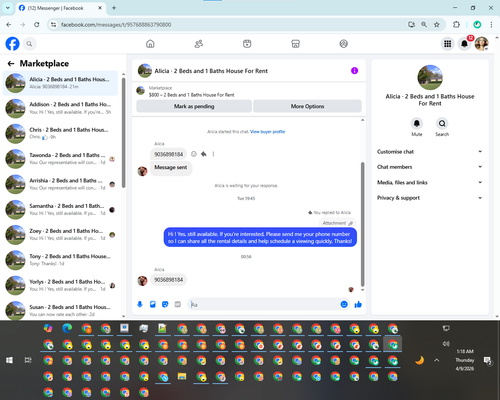Mute the conversation
500x400 pixels.
pyautogui.click(x=417, y=124)
